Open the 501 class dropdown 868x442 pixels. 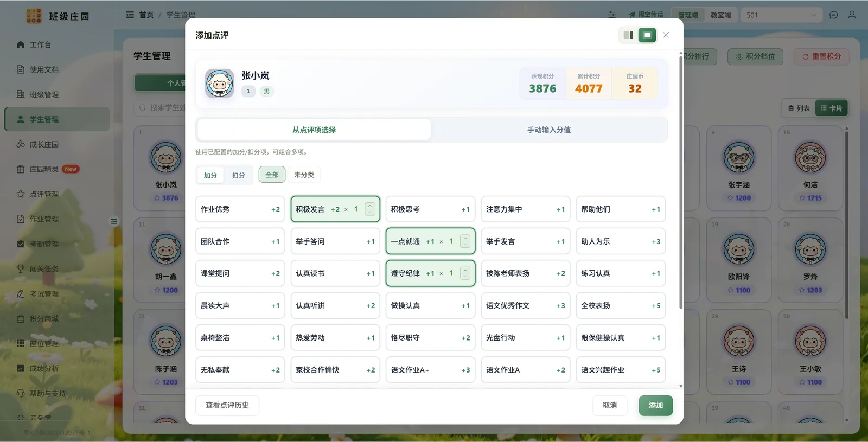(781, 15)
